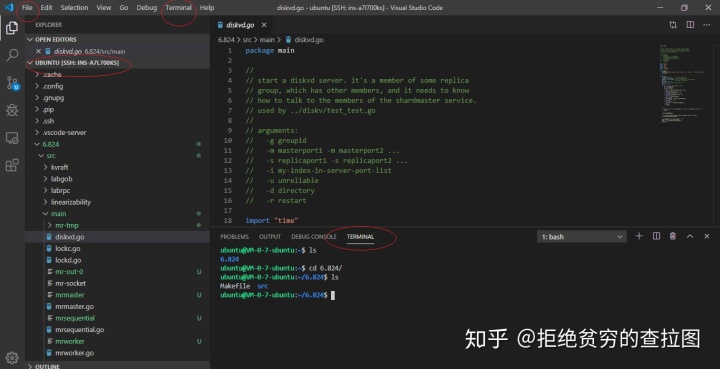Kill terminal with the trash icon
This screenshot has width=720, height=369.
[x=673, y=236]
